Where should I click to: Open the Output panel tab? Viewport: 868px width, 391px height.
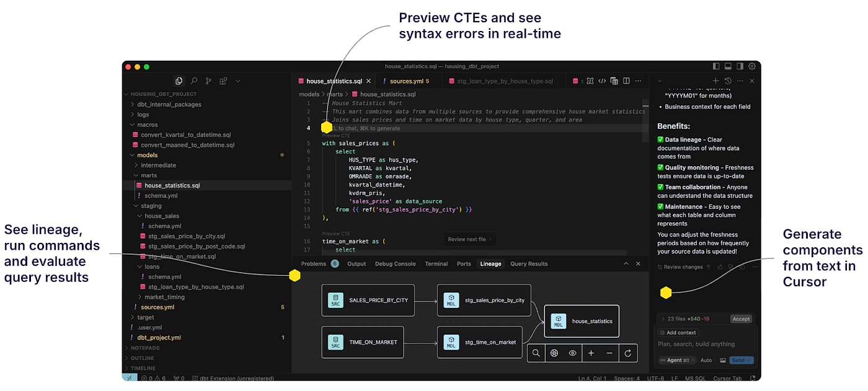click(356, 263)
